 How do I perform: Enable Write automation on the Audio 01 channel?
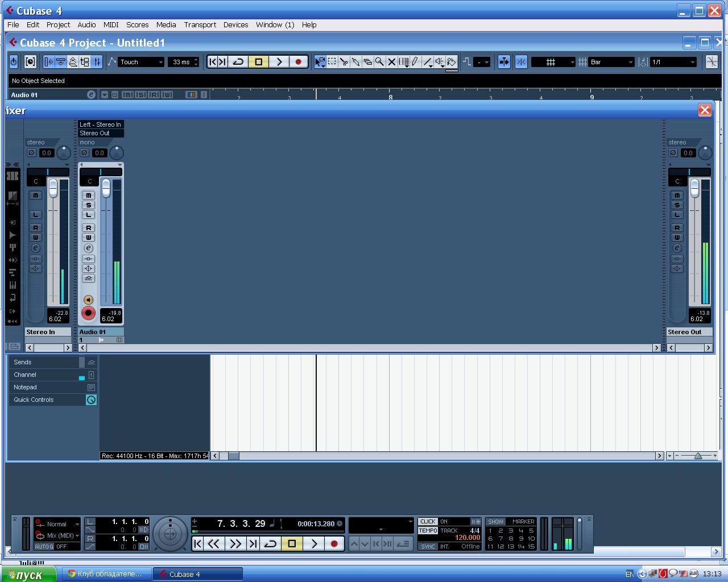click(88, 238)
